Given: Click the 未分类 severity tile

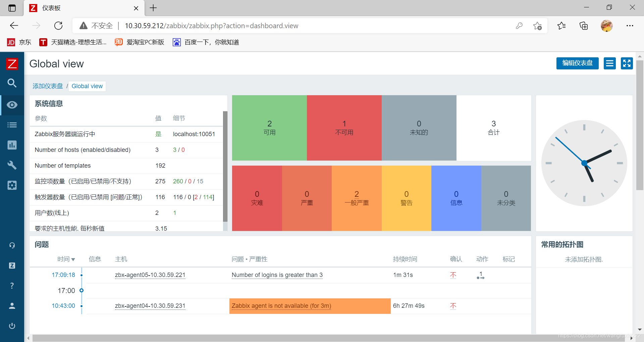Looking at the screenshot, I should (506, 198).
